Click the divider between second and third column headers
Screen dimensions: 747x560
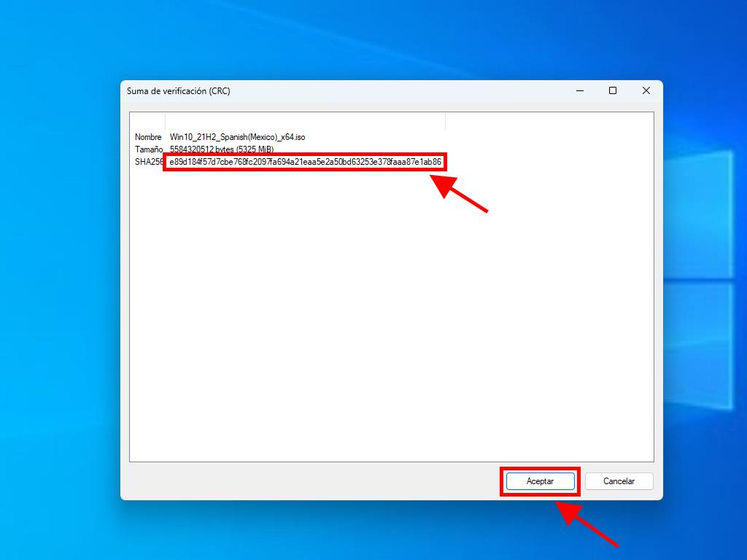pos(445,121)
